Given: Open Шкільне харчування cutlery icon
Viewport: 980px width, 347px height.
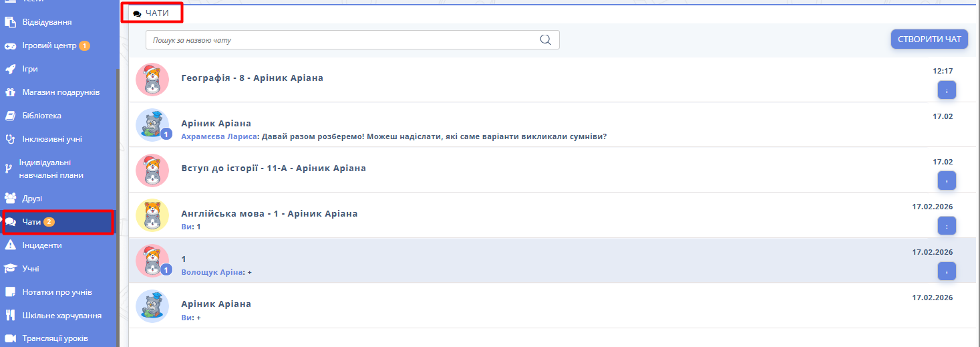Looking at the screenshot, I should pyautogui.click(x=10, y=315).
